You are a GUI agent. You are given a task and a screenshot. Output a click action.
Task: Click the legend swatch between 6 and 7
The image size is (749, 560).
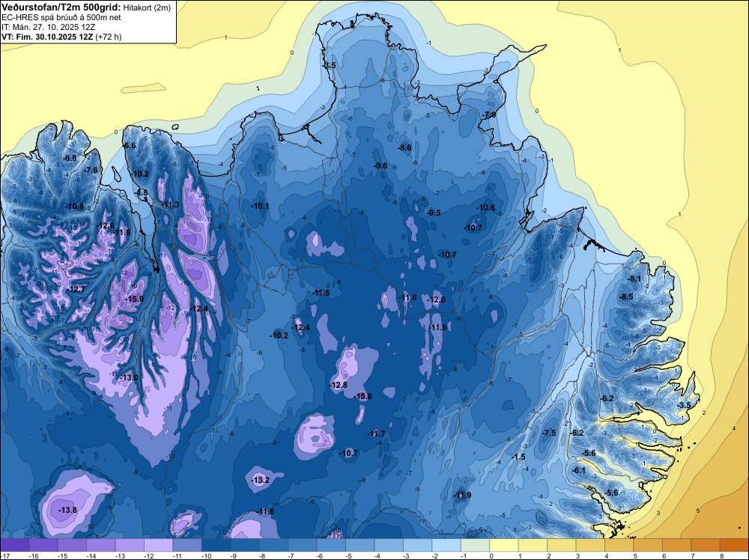[x=676, y=545]
